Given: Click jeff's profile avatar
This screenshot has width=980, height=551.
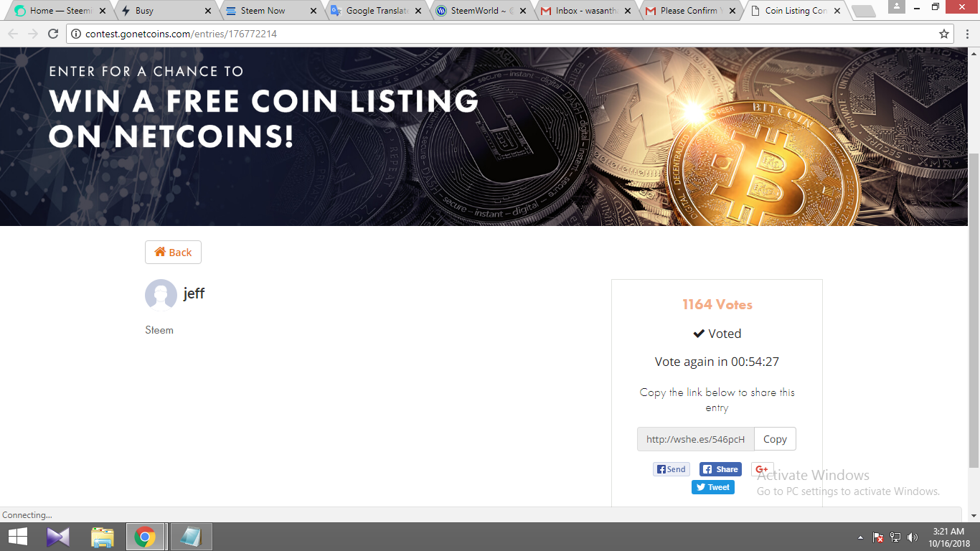Looking at the screenshot, I should tap(161, 295).
